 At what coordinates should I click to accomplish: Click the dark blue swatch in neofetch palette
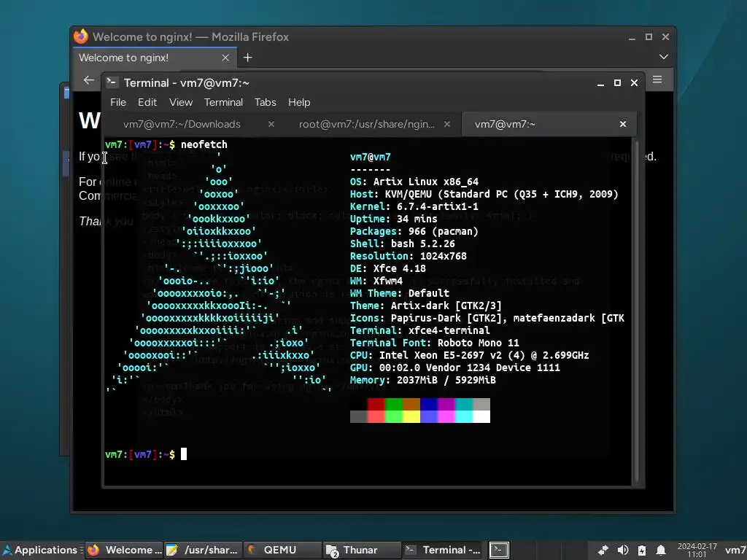click(429, 404)
